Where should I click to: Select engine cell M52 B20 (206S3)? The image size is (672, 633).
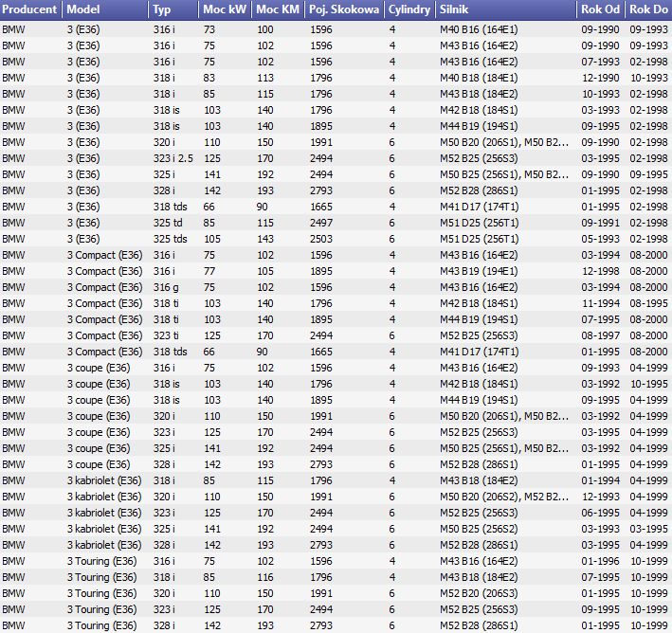tap(479, 593)
